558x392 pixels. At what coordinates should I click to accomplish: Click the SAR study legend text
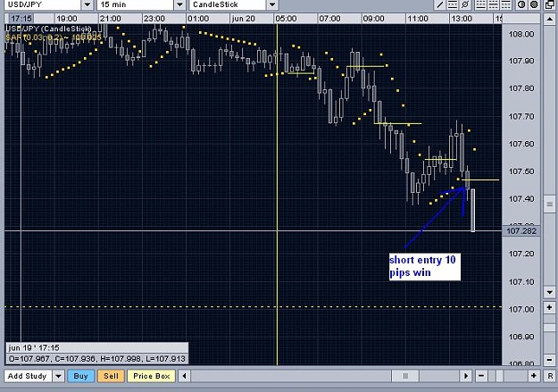point(54,38)
